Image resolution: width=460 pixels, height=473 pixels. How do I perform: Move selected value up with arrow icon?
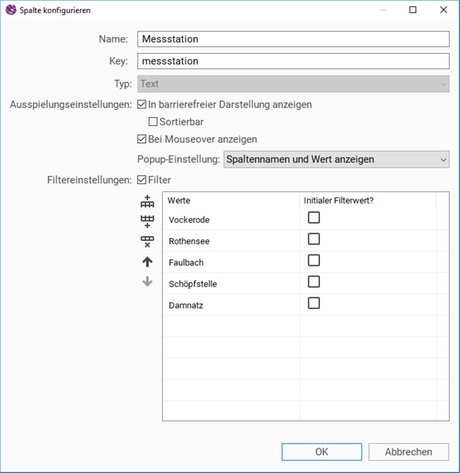click(147, 262)
